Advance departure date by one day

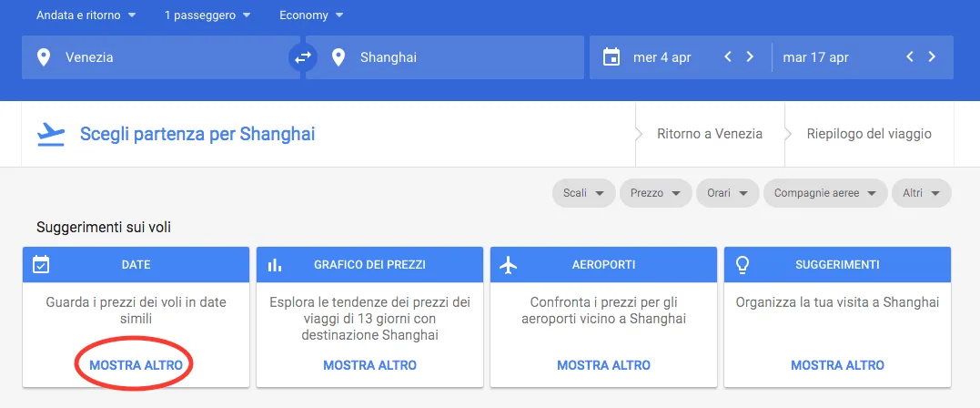click(750, 57)
